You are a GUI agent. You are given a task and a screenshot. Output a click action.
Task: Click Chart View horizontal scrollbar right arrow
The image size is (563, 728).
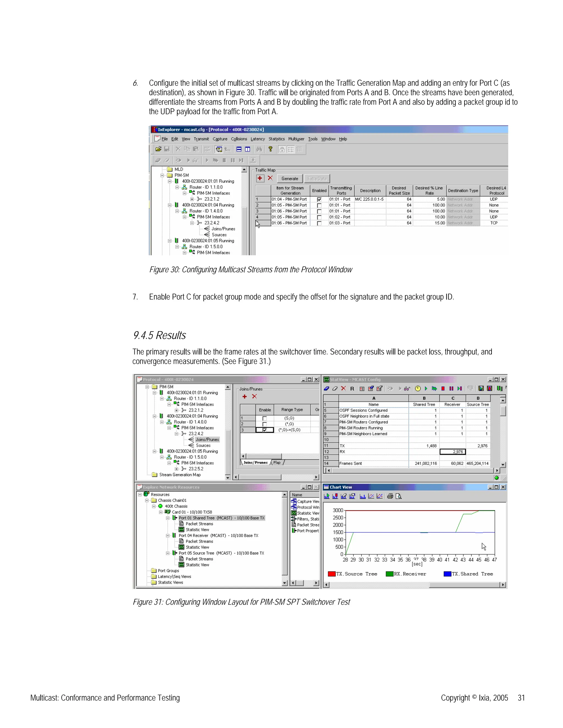503,585
